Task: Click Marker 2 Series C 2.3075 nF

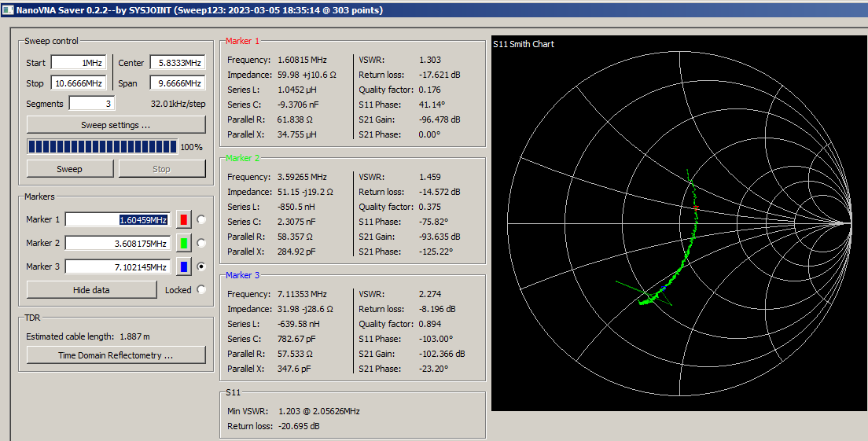Action: [296, 222]
